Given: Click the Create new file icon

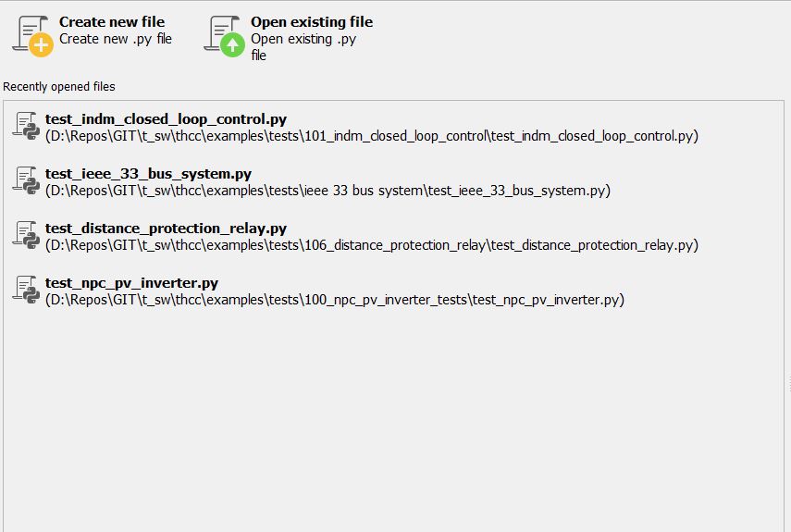Looking at the screenshot, I should (x=32, y=35).
